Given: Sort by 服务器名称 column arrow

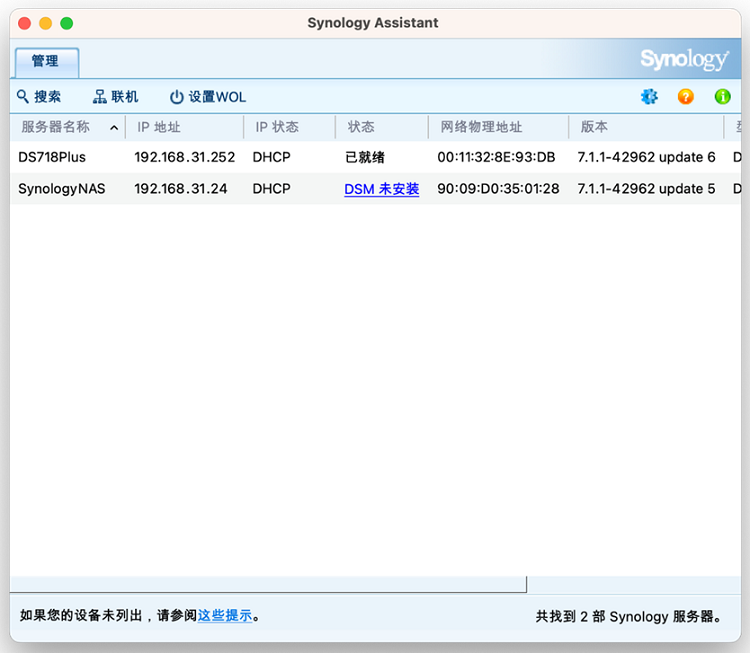Looking at the screenshot, I should (x=114, y=128).
